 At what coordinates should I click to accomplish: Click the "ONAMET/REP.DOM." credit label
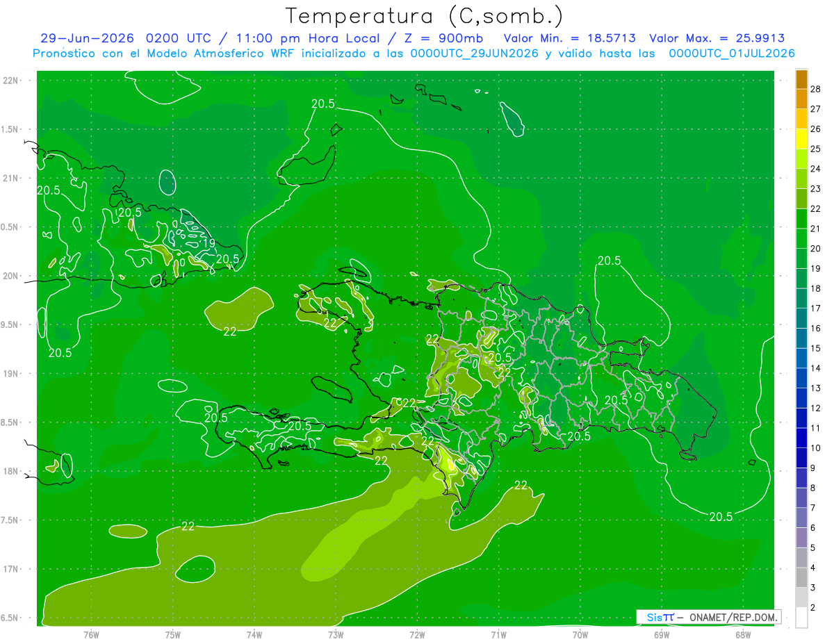coord(732,617)
